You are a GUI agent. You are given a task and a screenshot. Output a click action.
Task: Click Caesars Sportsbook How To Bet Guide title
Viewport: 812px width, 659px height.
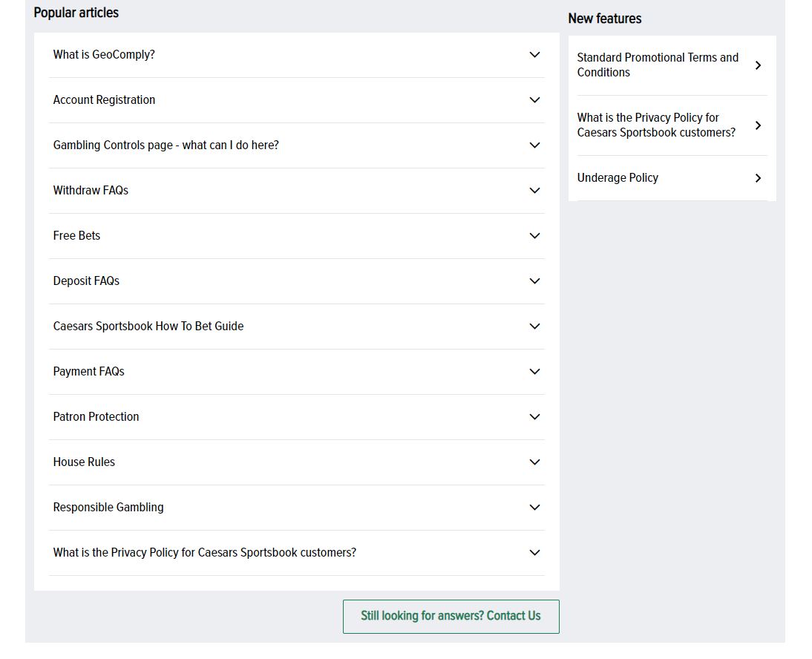tap(148, 326)
